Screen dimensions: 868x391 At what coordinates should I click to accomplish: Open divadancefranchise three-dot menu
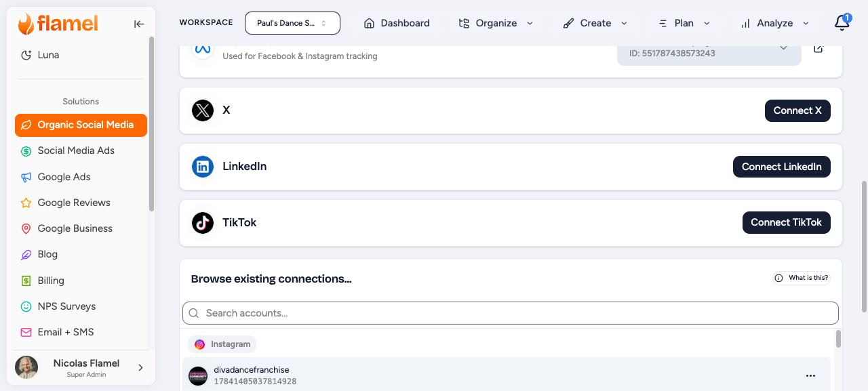coord(810,375)
